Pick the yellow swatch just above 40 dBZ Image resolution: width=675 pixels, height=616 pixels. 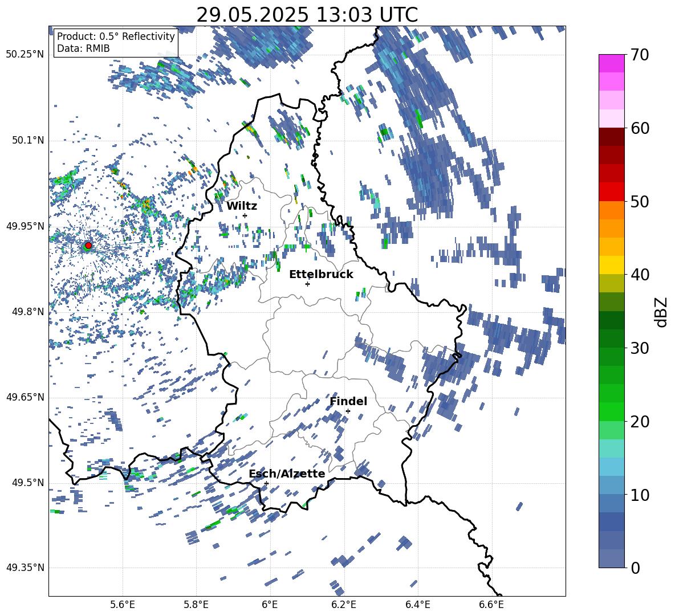[611, 265]
